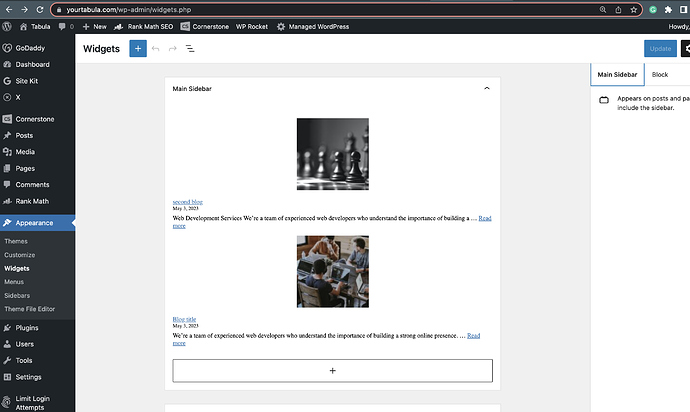Click the comments bubble in admin bar
Screen dimensions: 690x412
point(65,27)
